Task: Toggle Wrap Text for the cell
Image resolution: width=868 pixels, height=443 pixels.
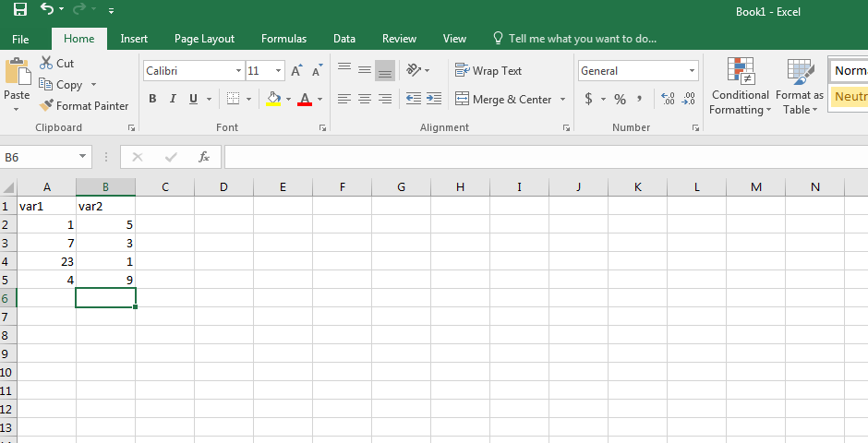Action: 488,71
